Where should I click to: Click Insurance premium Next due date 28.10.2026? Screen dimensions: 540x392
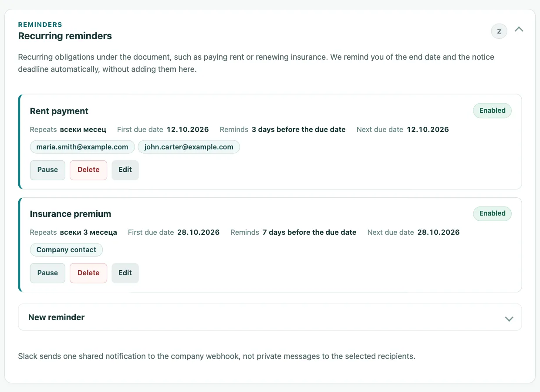coord(439,232)
